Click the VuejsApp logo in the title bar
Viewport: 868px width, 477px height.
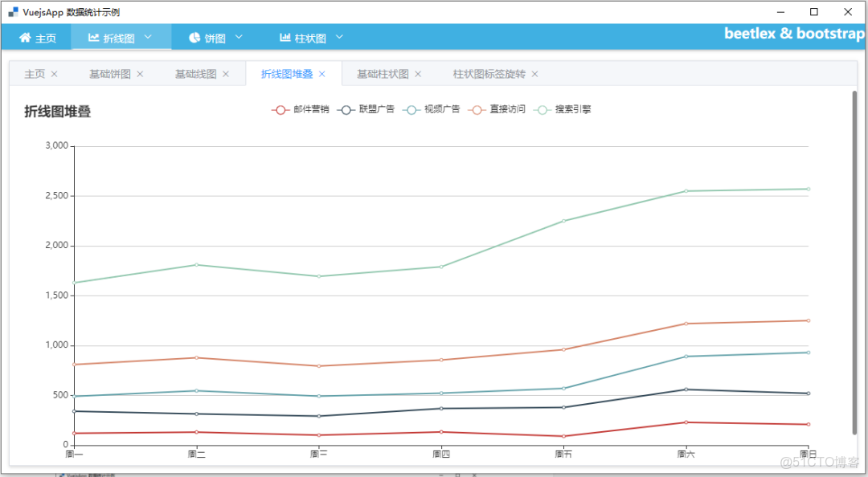coord(13,12)
